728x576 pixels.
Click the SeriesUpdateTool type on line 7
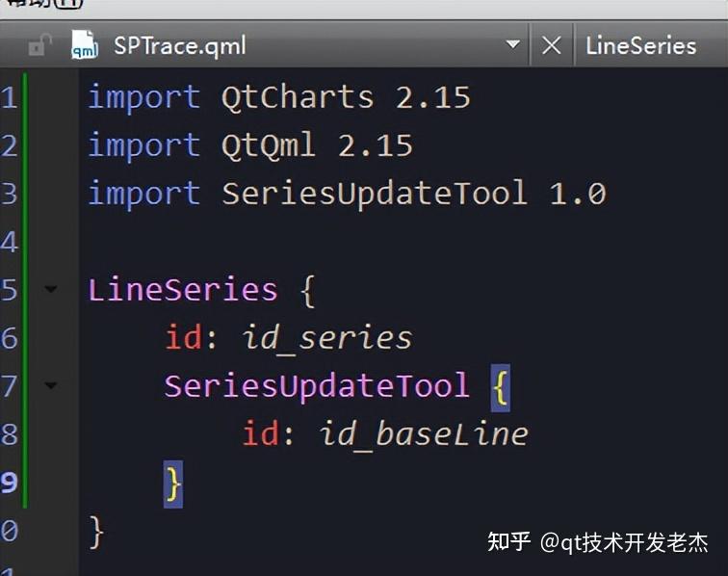pyautogui.click(x=316, y=386)
